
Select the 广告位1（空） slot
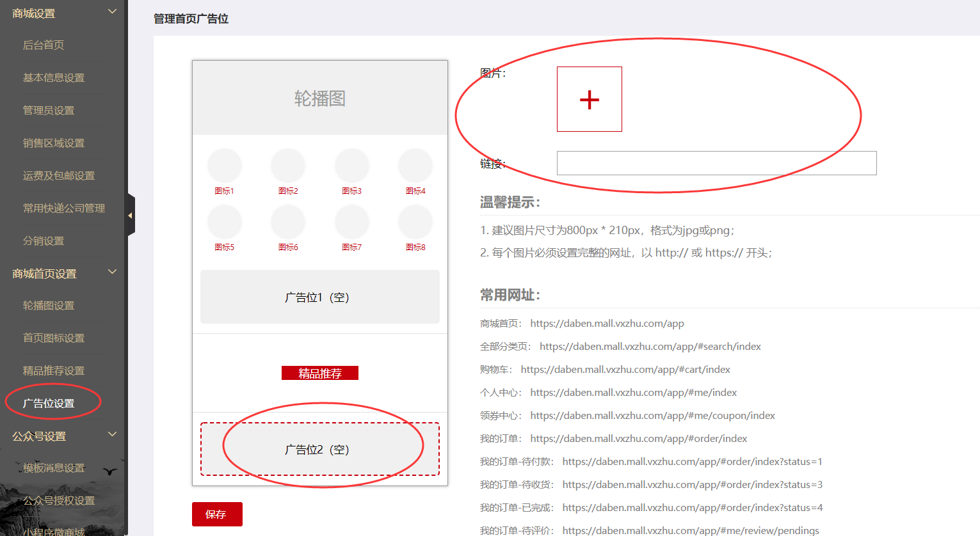pos(319,297)
